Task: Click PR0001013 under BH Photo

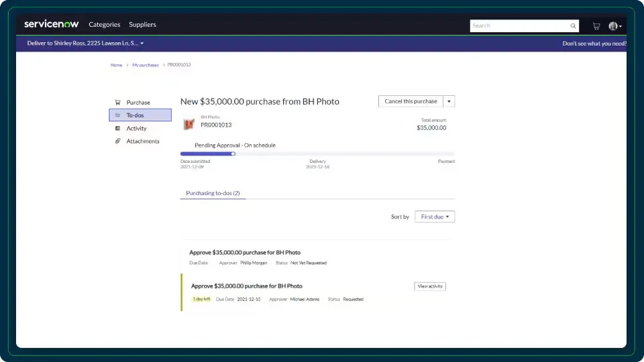Action: point(216,125)
